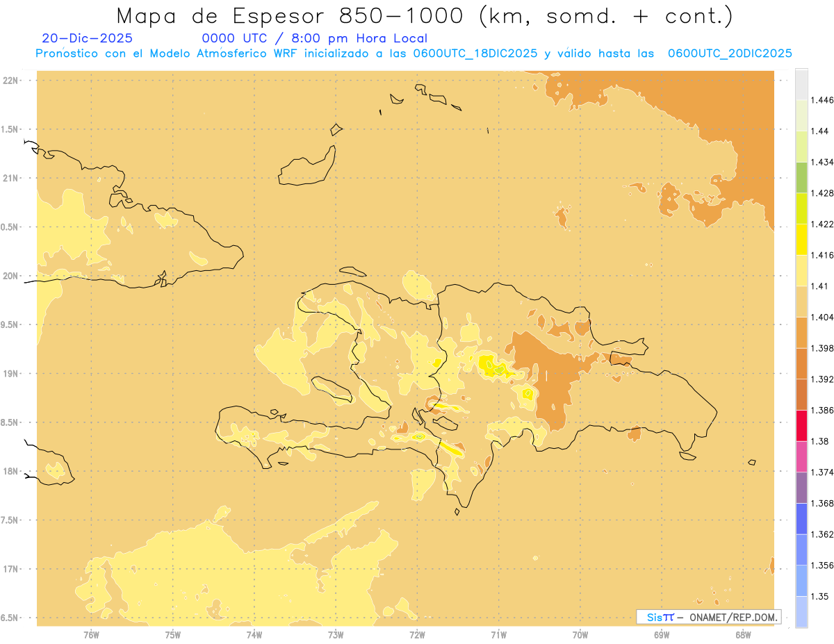The height and width of the screenshot is (644, 834).
Task: Click the 20N latitude axis label
Action: 12,276
